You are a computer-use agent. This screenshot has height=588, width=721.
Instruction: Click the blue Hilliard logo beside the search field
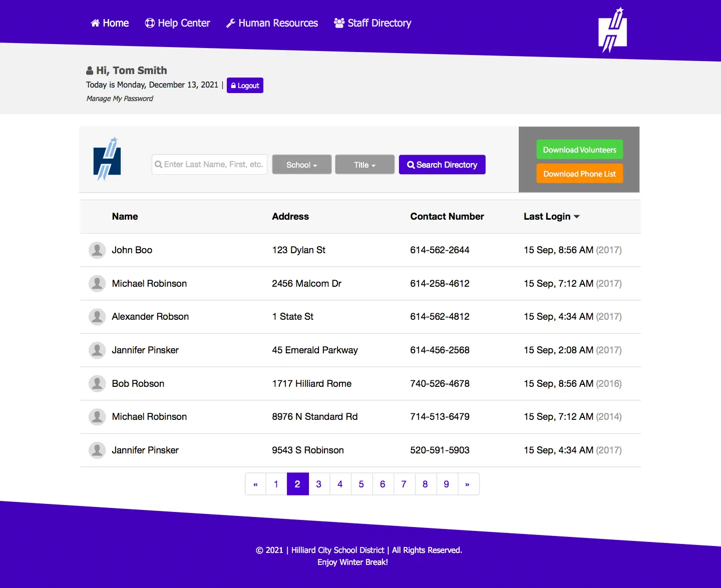coord(107,160)
